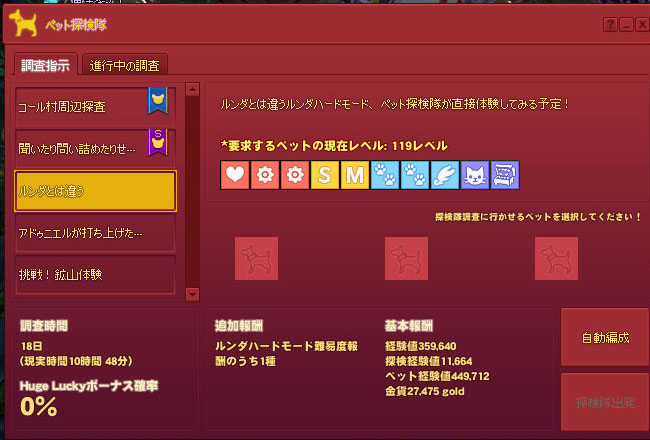
Task: Click the mission list scroll down arrow
Action: (x=192, y=294)
